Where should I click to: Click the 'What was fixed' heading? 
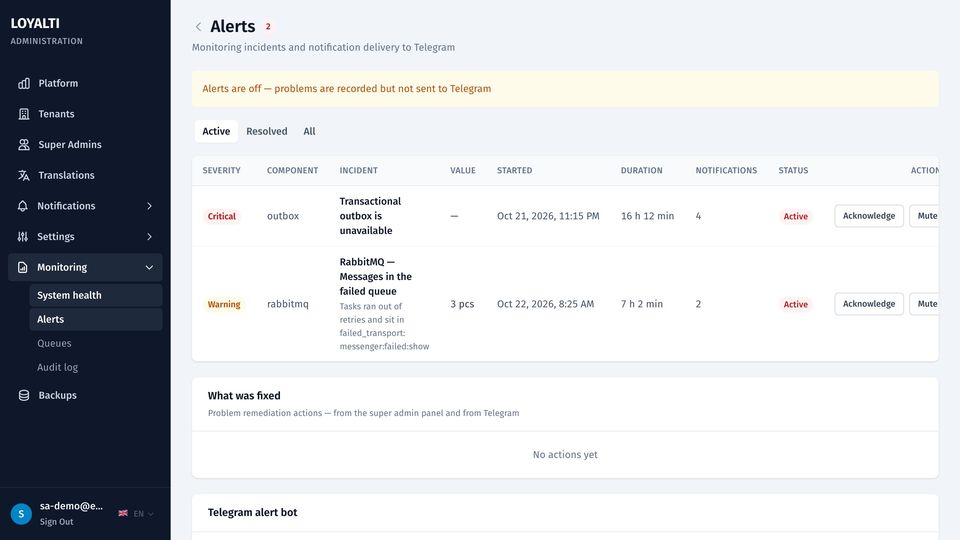point(244,396)
